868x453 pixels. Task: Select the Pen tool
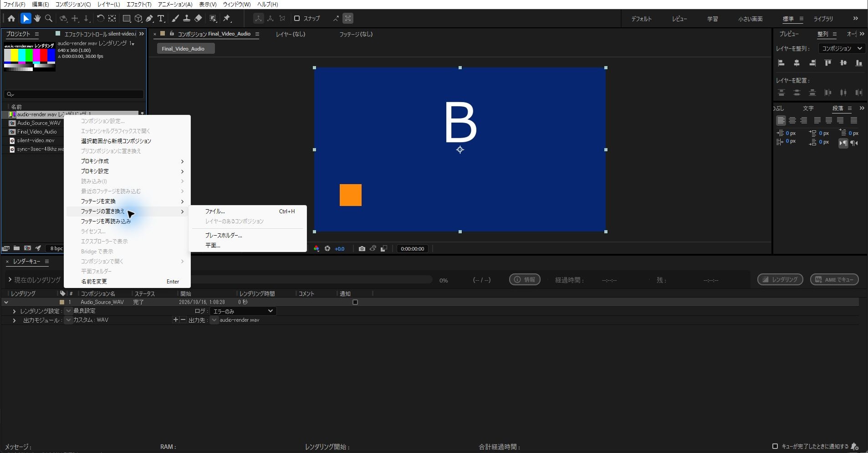[x=149, y=18]
